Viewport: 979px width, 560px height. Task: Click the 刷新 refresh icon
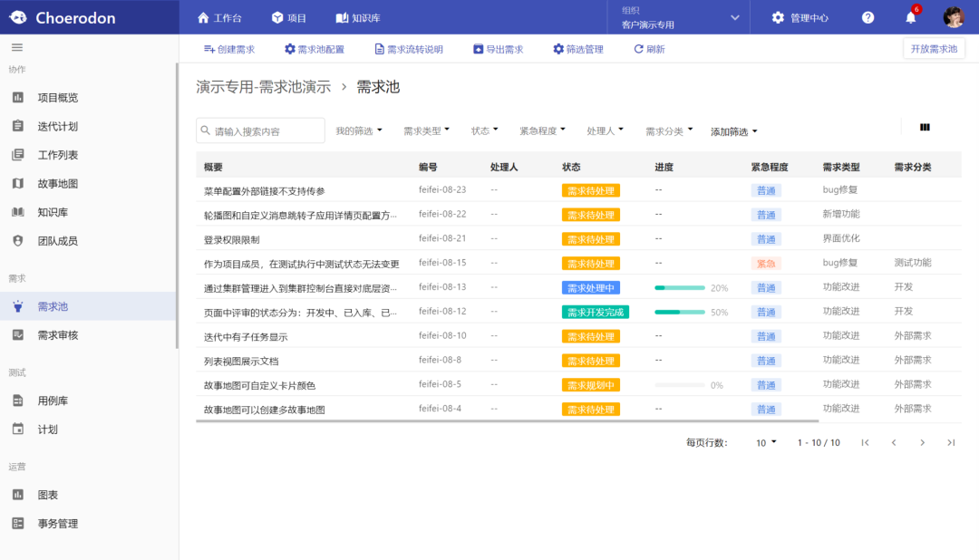(x=638, y=49)
